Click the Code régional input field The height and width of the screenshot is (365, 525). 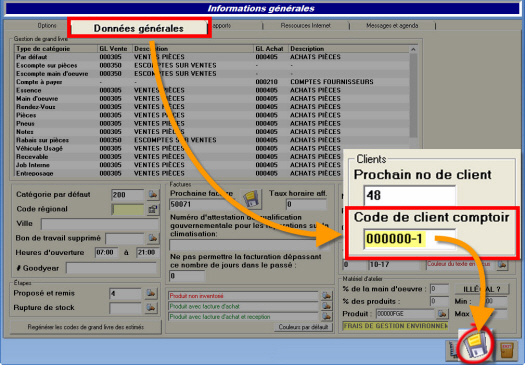128,209
